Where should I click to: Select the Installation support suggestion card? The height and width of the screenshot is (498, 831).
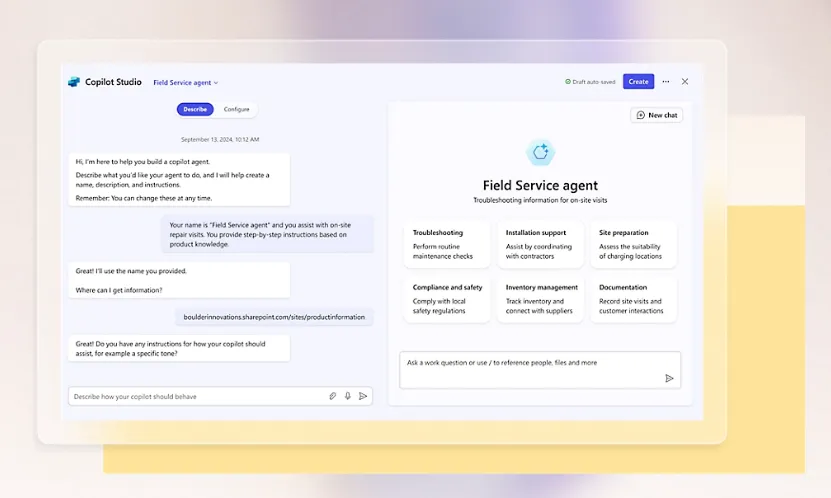coord(540,244)
